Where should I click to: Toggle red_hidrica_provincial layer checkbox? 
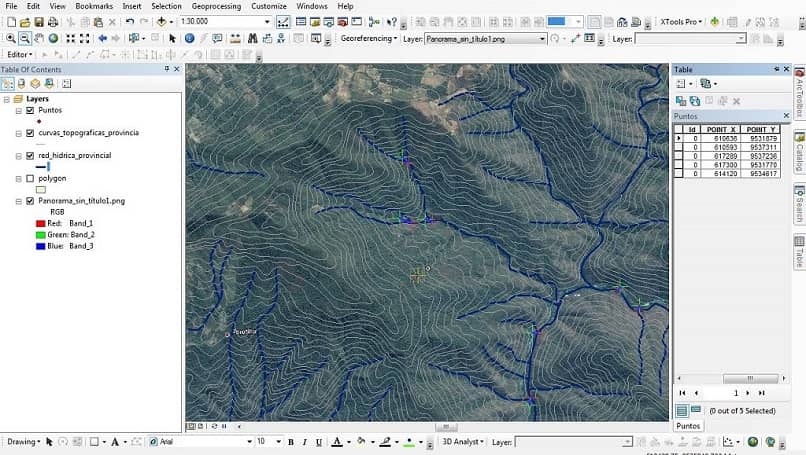pos(30,156)
